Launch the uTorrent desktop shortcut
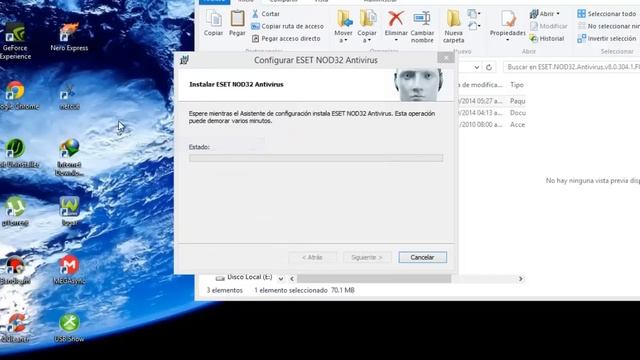The height and width of the screenshot is (360, 640). (16, 212)
